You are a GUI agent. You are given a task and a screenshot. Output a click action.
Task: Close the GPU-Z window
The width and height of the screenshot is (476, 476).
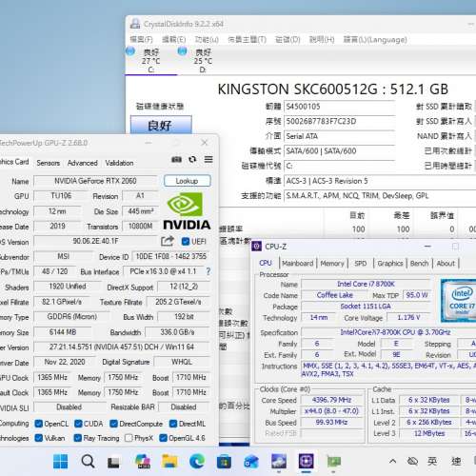[x=205, y=143]
